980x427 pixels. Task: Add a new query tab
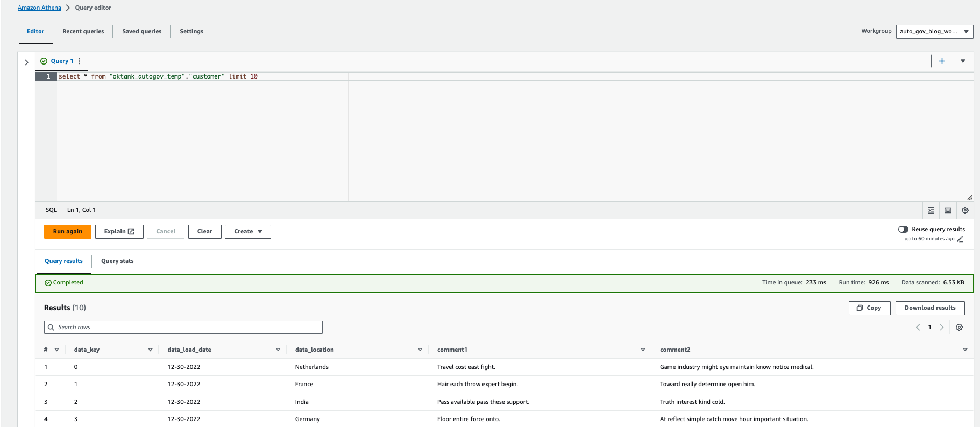click(942, 61)
